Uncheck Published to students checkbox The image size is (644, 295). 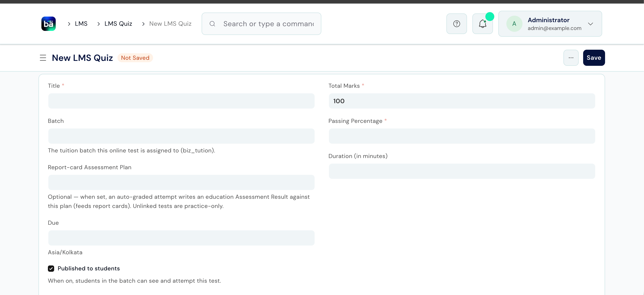(x=51, y=269)
